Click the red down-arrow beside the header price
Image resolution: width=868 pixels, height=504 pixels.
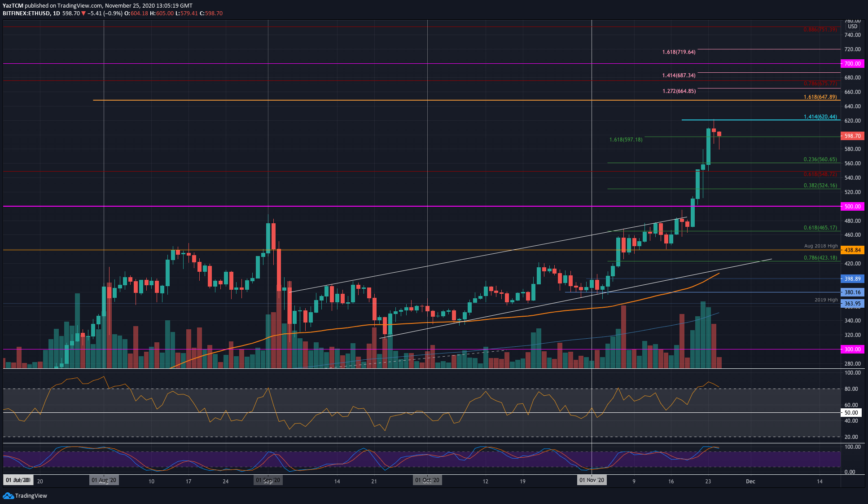pos(83,13)
